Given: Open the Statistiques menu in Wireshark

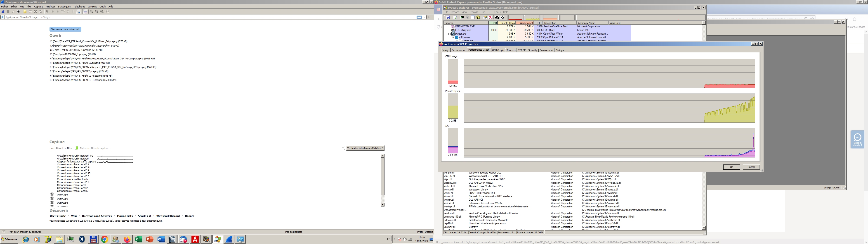Looking at the screenshot, I should pos(64,6).
